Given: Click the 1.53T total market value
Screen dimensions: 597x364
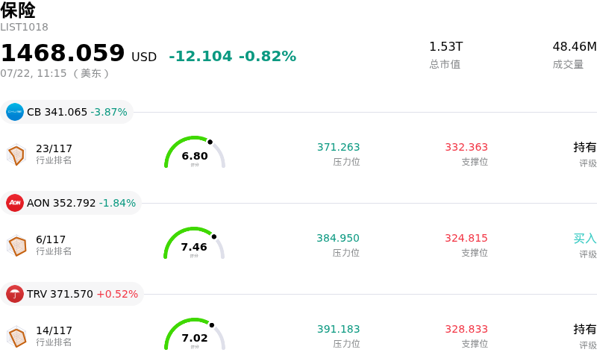Looking at the screenshot, I should click(x=446, y=46).
